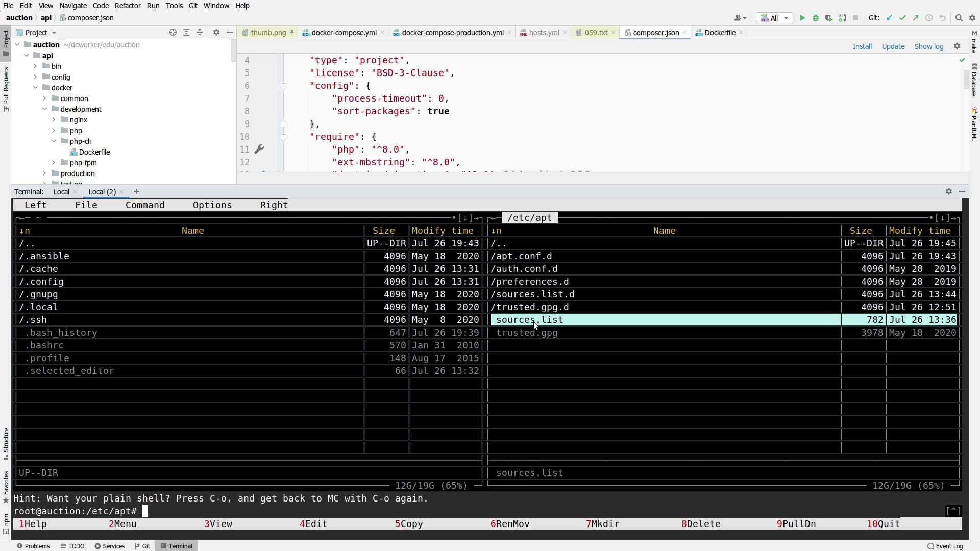Toggle the Project tool window sidebar button
980x551 pixels.
coord(6,43)
